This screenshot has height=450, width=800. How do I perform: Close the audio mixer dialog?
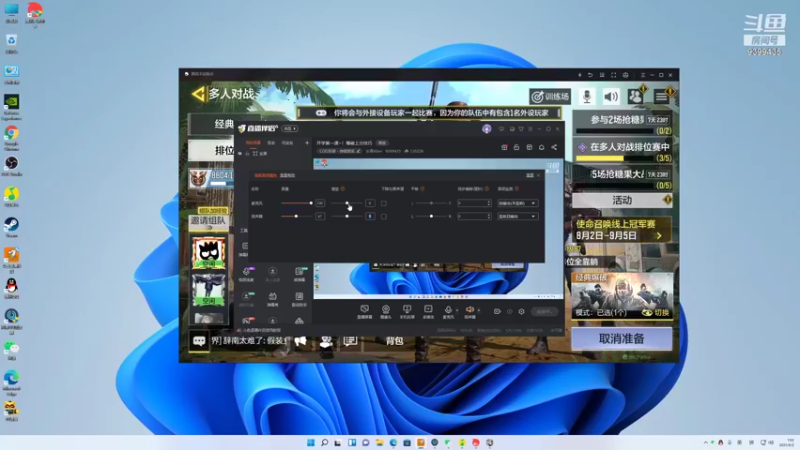coord(538,175)
